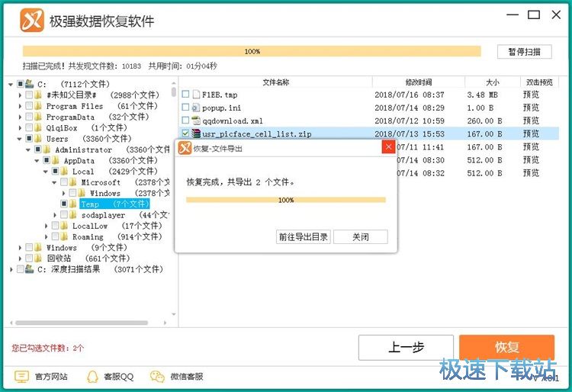Click 前往导出目录 button in dialog

[x=303, y=236]
